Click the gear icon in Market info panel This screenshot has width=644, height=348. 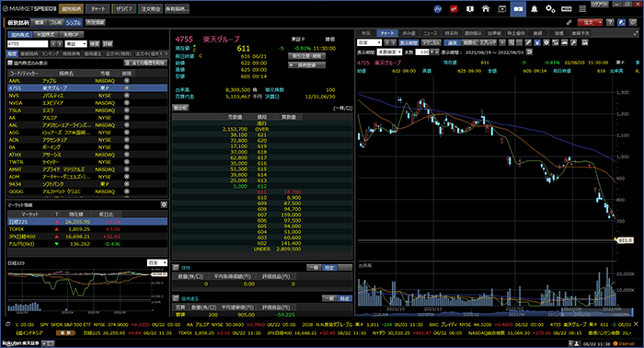(164, 204)
